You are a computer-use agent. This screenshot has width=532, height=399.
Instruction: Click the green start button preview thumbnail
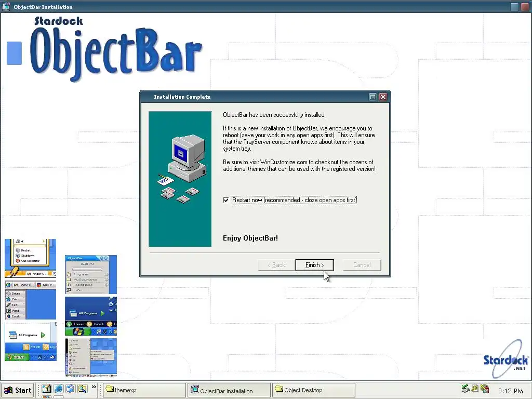point(31,342)
